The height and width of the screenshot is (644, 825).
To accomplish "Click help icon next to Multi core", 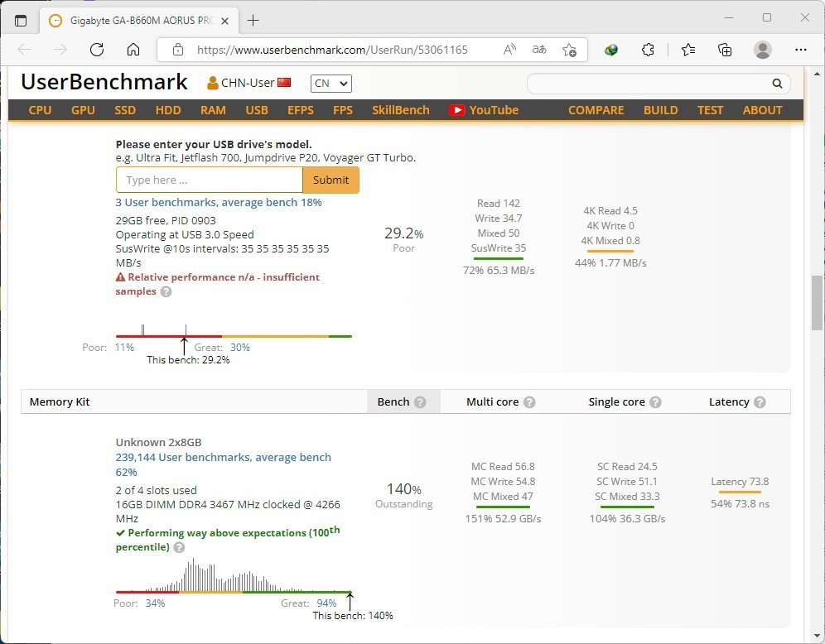I will (x=529, y=402).
